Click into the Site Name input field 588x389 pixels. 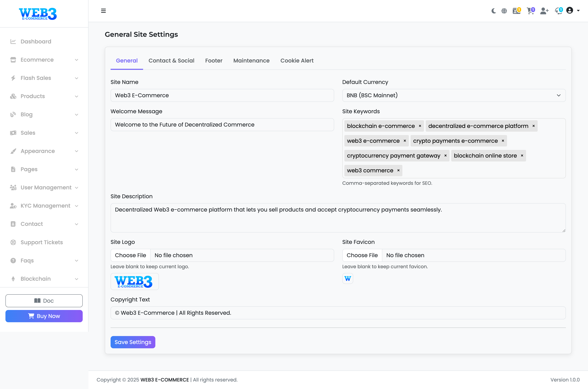[x=222, y=95]
